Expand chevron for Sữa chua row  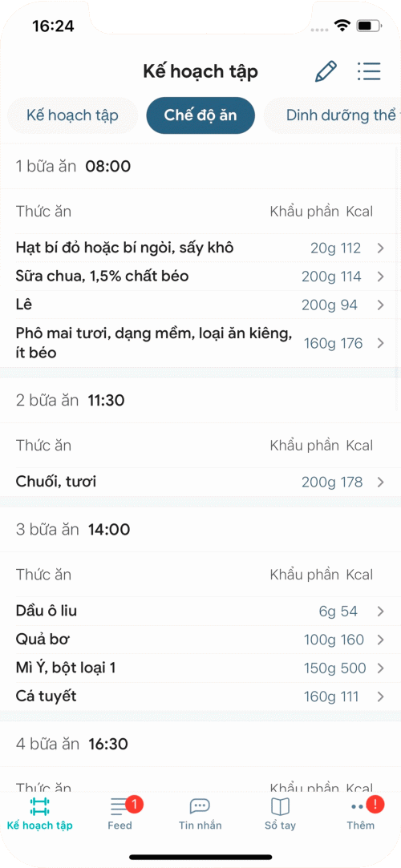click(x=380, y=277)
